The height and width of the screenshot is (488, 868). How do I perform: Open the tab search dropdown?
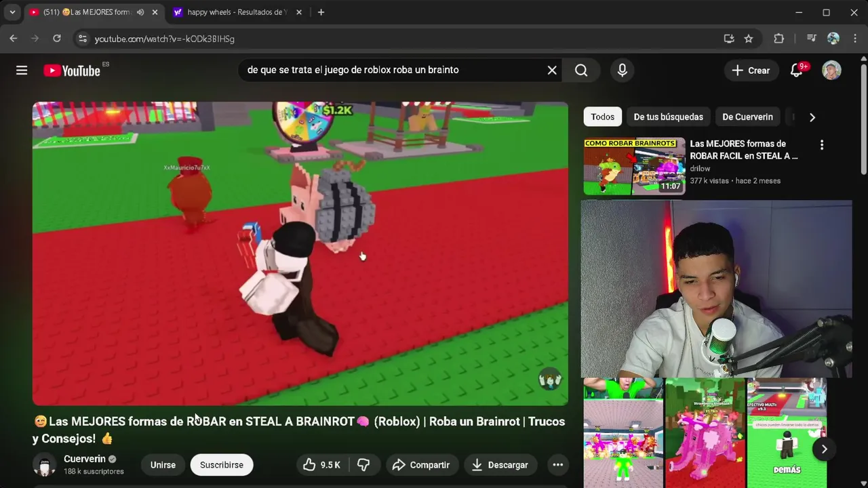(x=12, y=12)
